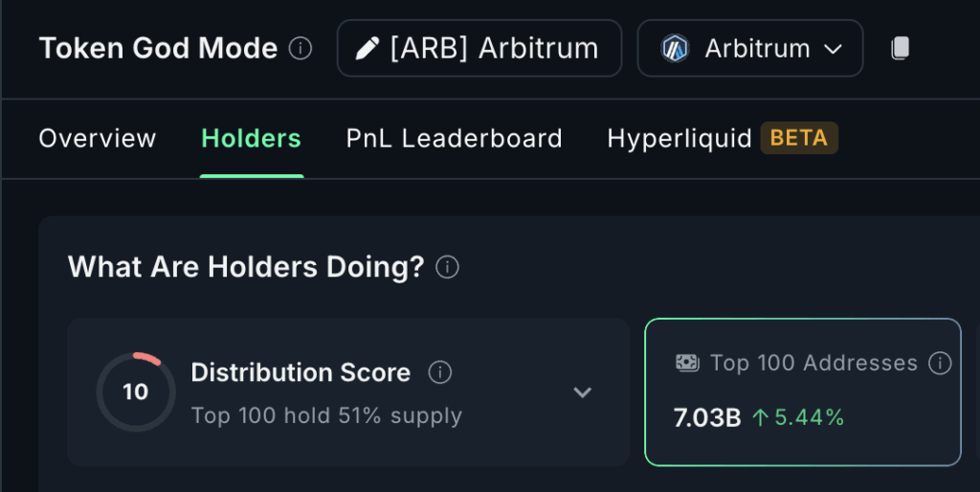The width and height of the screenshot is (980, 492).
Task: Open the PnL Leaderboard tab
Action: point(455,138)
